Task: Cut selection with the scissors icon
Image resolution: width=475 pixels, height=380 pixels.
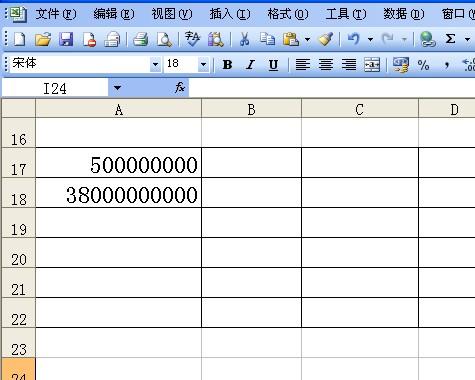Action: pos(244,39)
